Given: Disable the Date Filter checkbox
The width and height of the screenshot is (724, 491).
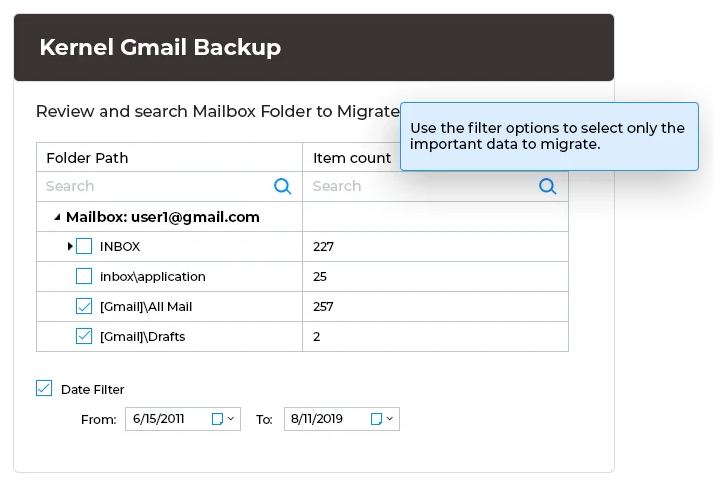Looking at the screenshot, I should pos(44,389).
